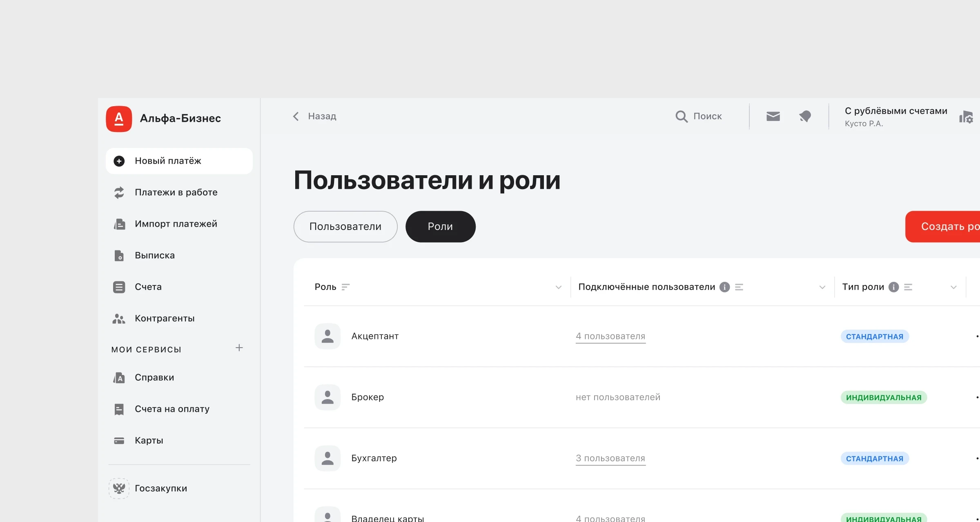Click info icon next to Тип роли
Viewport: 980px width, 522px height.
(x=893, y=287)
